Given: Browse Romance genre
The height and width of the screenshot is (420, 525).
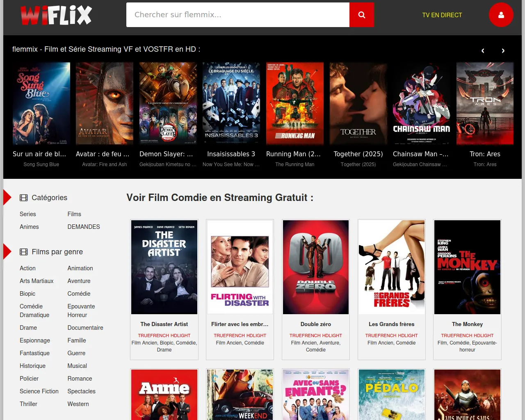Looking at the screenshot, I should (80, 379).
